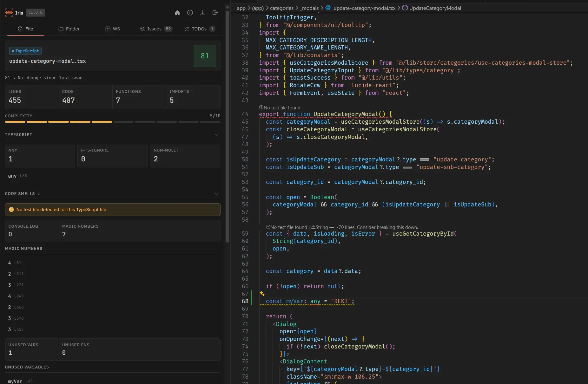Switch to the WS tab
The width and height of the screenshot is (588, 384).
[113, 29]
